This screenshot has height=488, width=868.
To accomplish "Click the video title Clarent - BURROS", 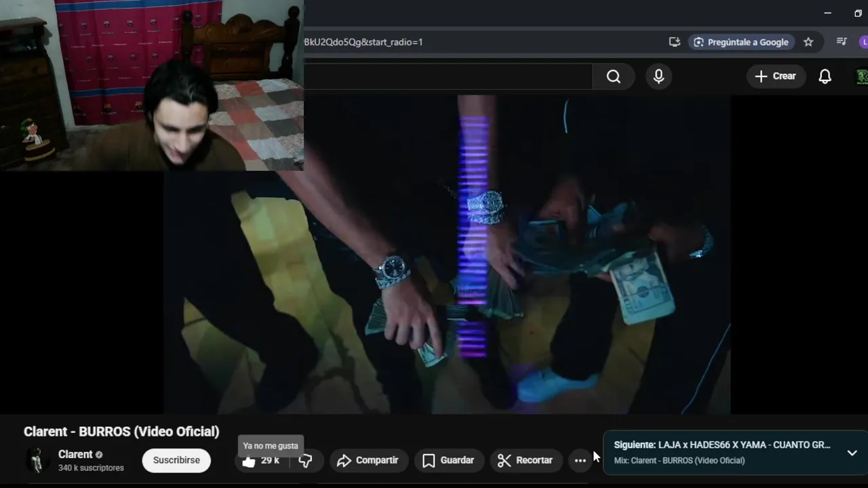I will coord(121,432).
